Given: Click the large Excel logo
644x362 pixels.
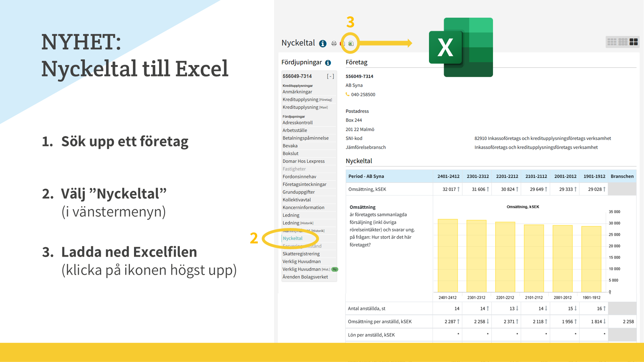Looking at the screenshot, I should [461, 47].
